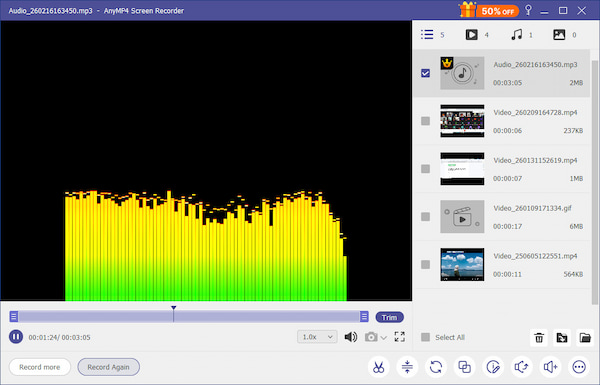Check Video_260209164728.mp4 checkbox
This screenshot has height=385, width=600.
click(425, 121)
